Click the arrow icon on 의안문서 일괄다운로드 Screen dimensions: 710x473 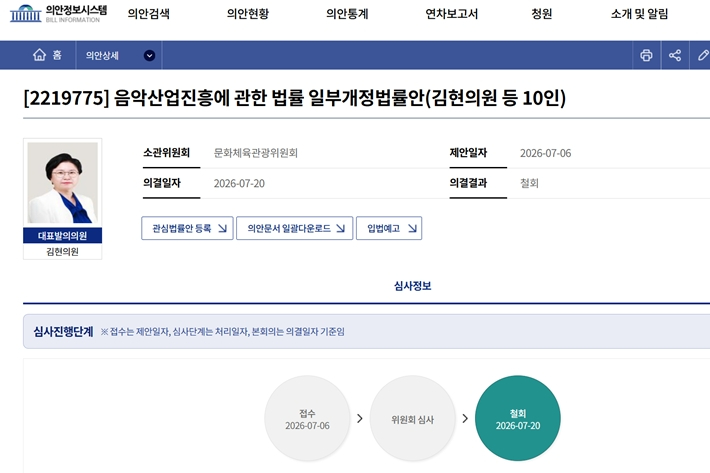(341, 228)
